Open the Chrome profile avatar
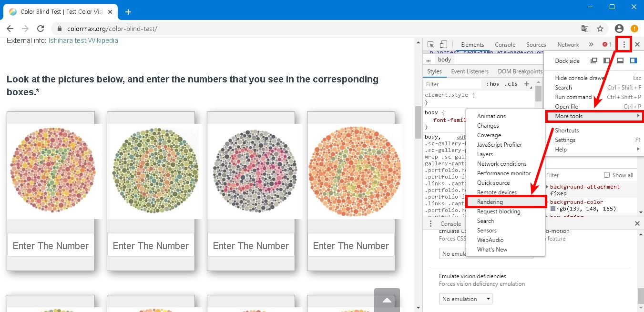This screenshot has width=644, height=312. pos(619,29)
